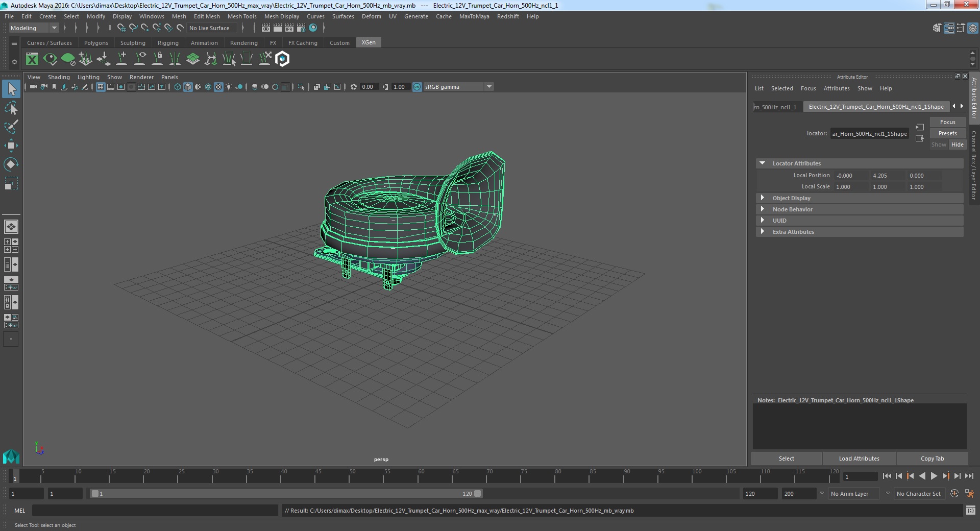Expand the Object Display section
Viewport: 980px width, 531px height.
pyautogui.click(x=762, y=198)
